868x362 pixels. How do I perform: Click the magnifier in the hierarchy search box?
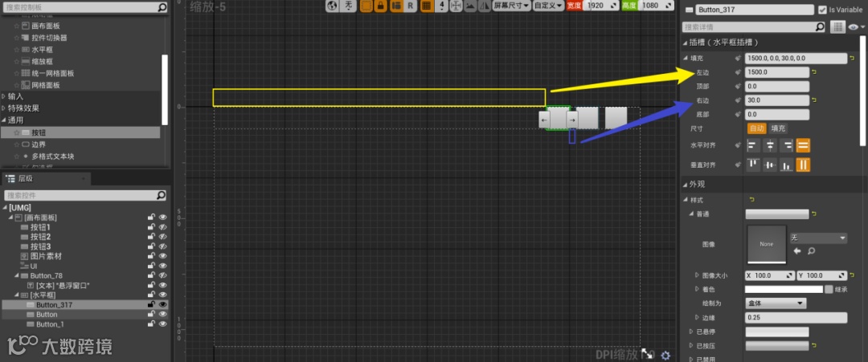(161, 195)
